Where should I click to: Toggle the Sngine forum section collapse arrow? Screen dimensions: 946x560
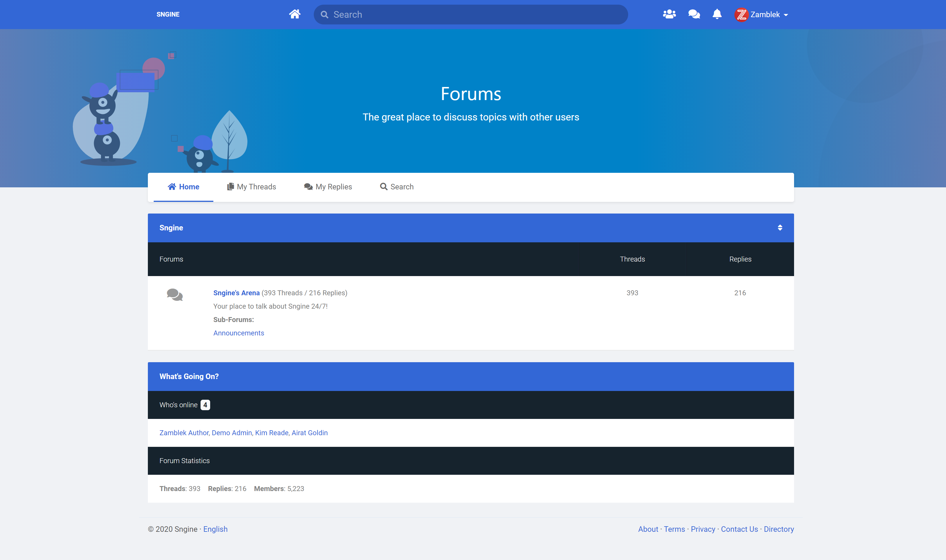point(780,227)
